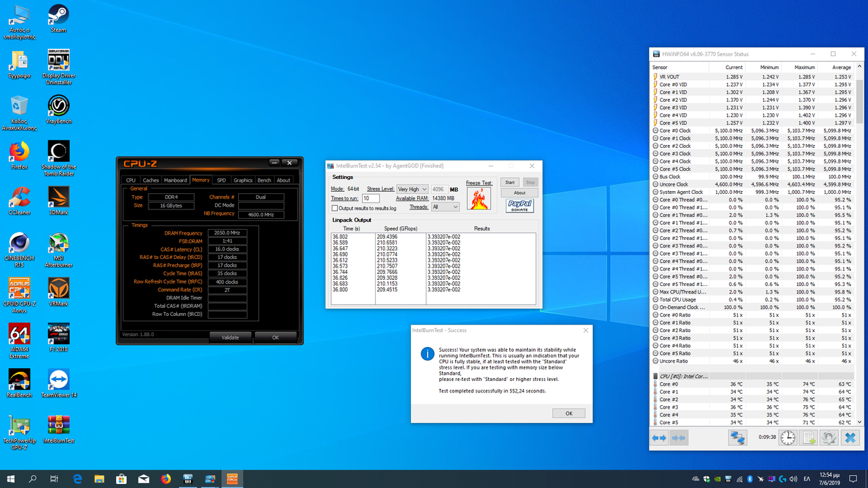This screenshot has height=488, width=868.
Task: Open HWiNFO sensor settings gear
Action: 829,439
